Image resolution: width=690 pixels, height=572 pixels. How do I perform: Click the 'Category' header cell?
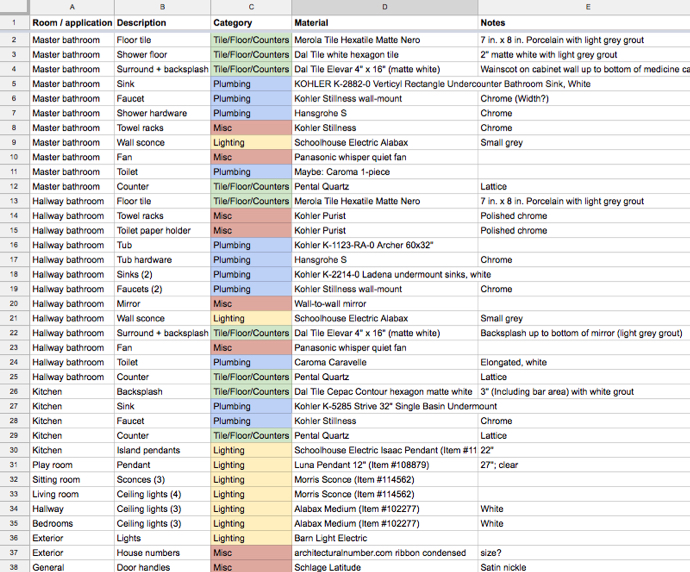tap(251, 22)
